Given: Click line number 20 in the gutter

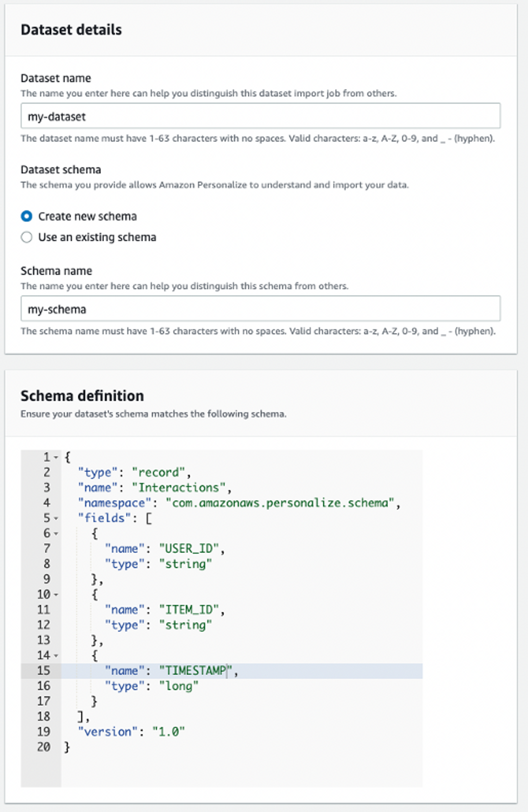Looking at the screenshot, I should coord(44,747).
